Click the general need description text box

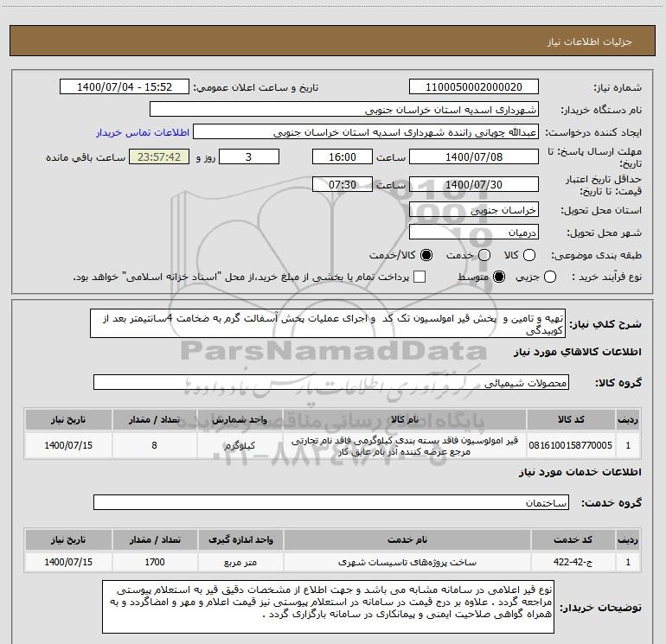click(328, 323)
